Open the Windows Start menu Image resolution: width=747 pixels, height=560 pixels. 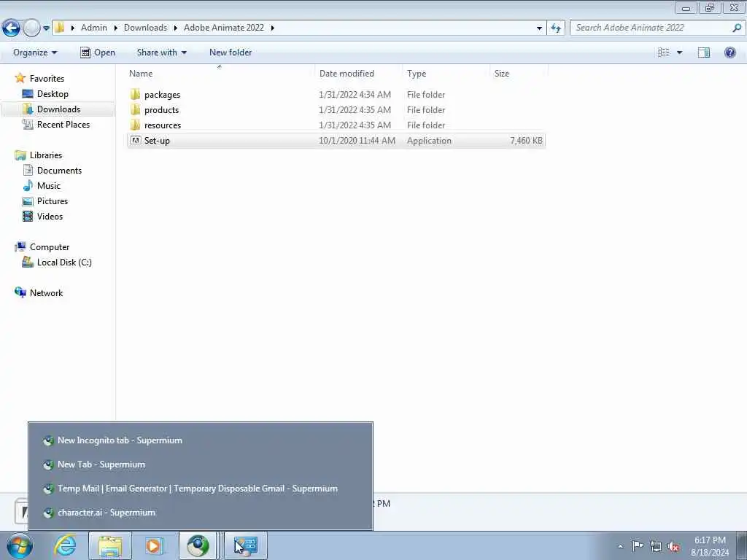click(20, 545)
